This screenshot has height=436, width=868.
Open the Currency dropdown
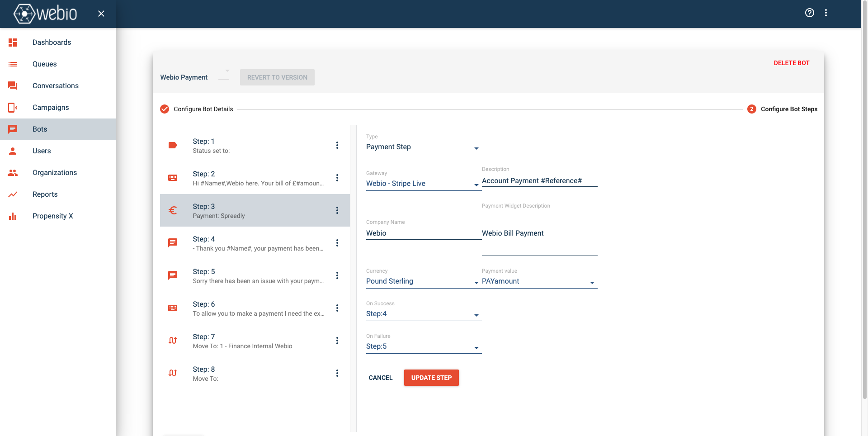pyautogui.click(x=424, y=281)
